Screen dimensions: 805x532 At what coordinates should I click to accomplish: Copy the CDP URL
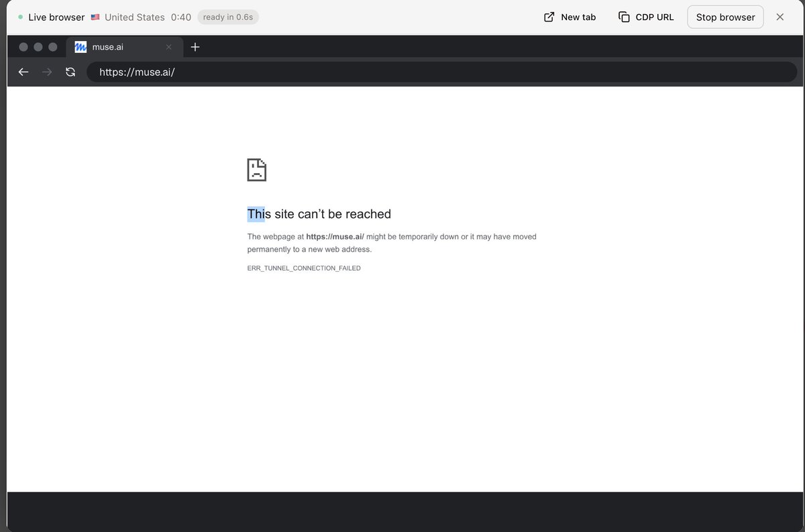[x=646, y=17]
